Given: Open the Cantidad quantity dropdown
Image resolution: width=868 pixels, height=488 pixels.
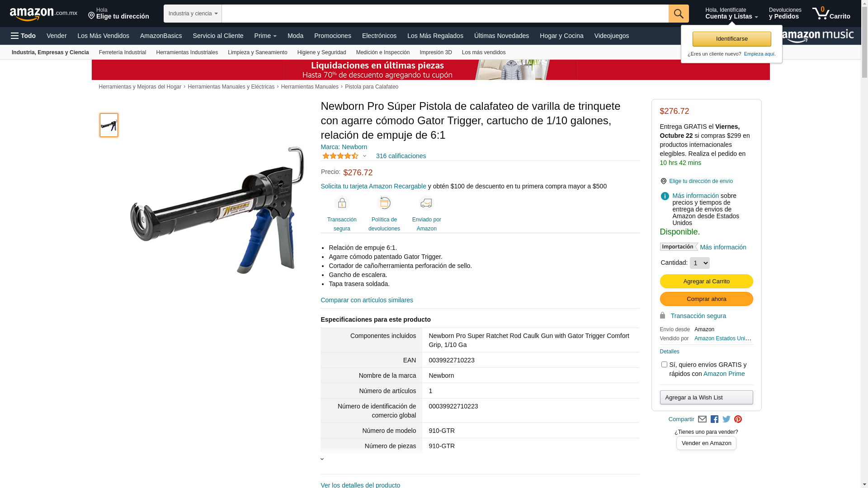Looking at the screenshot, I should pyautogui.click(x=699, y=263).
